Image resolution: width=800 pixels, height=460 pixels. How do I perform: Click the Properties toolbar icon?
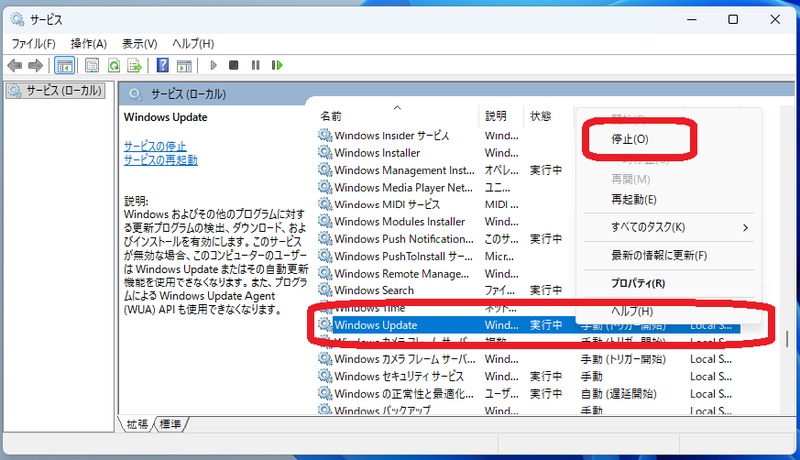92,65
